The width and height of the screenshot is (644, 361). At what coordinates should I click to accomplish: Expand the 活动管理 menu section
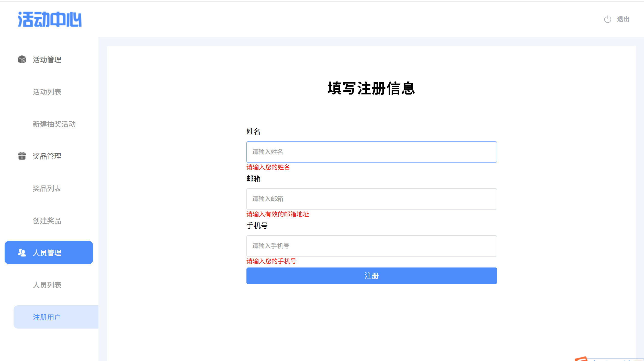click(47, 60)
